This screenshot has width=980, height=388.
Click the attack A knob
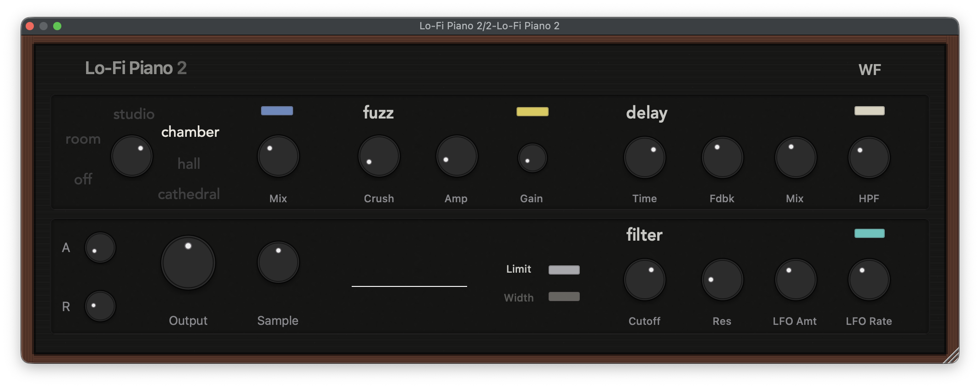click(x=100, y=248)
